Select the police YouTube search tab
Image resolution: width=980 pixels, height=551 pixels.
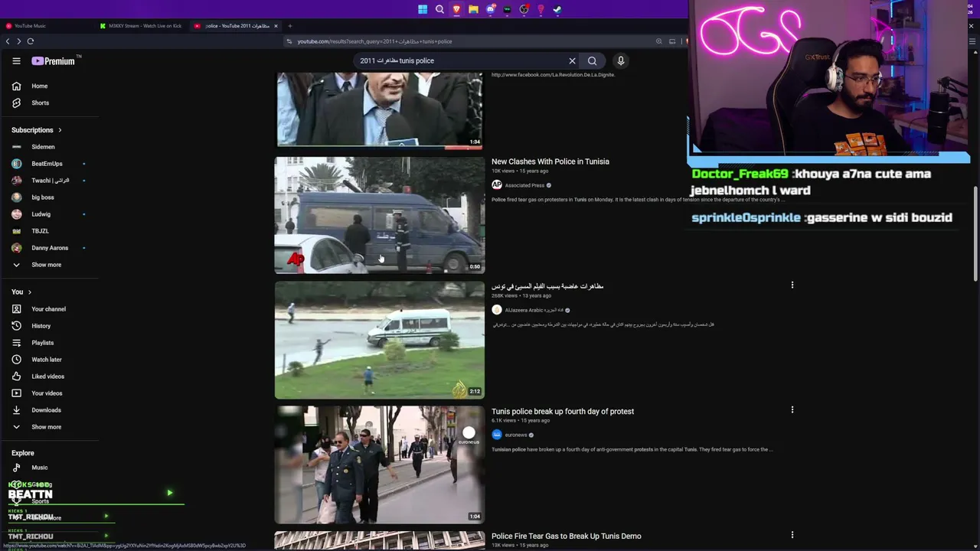tap(234, 26)
